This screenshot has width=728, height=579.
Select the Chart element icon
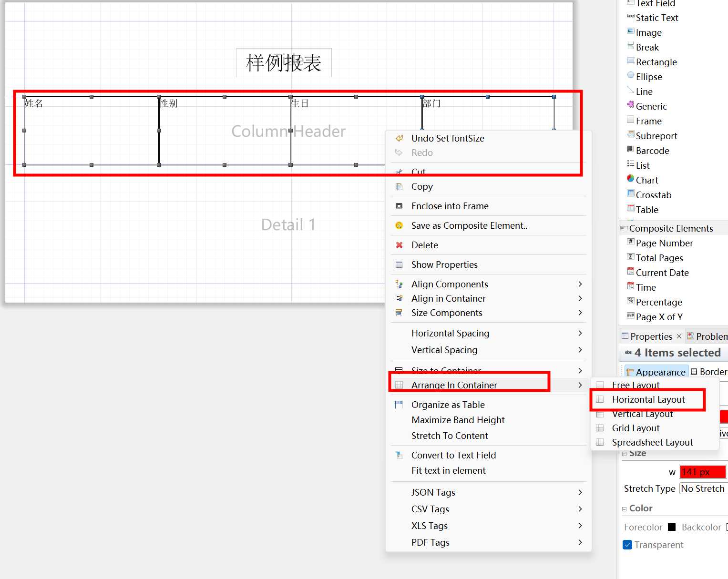pyautogui.click(x=630, y=179)
